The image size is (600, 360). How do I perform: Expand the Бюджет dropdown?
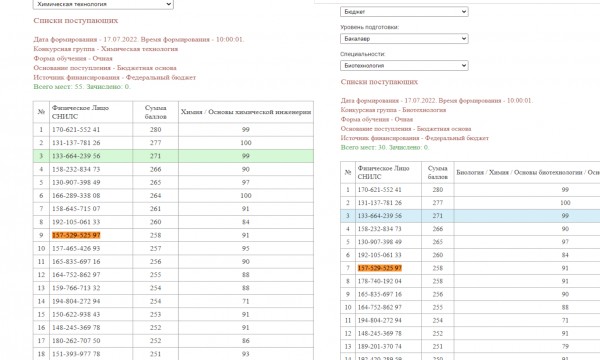(x=404, y=11)
